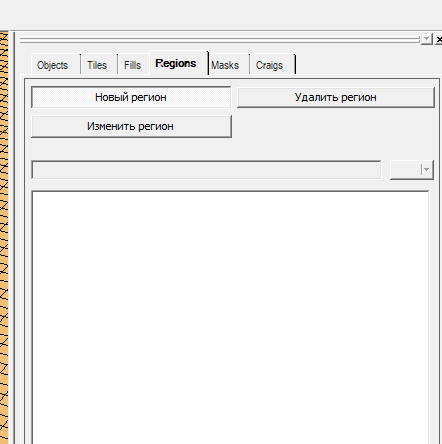Click the empty body of the small combo box
Screen dimensions: 442x444
(405, 170)
